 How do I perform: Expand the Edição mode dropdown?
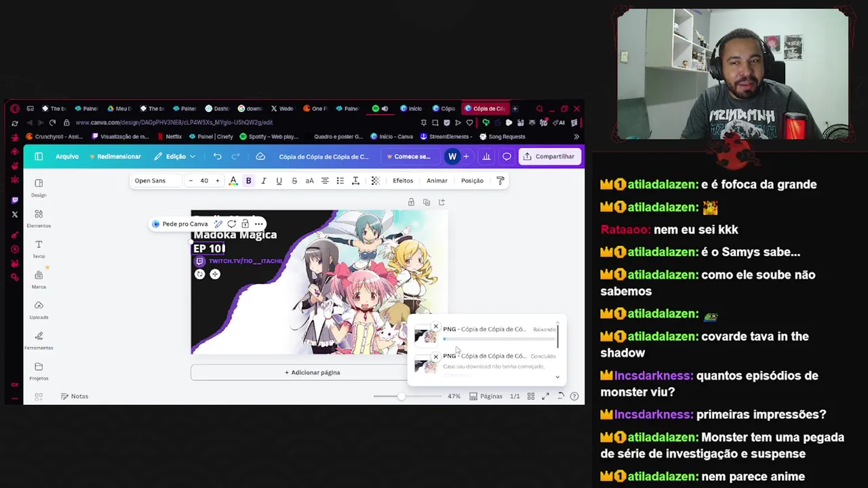[x=175, y=157]
